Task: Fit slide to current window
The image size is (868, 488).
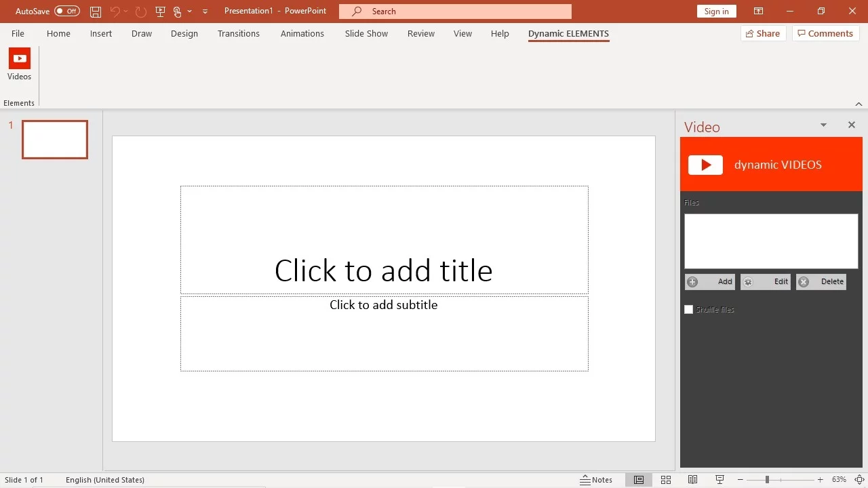Action: (859, 480)
